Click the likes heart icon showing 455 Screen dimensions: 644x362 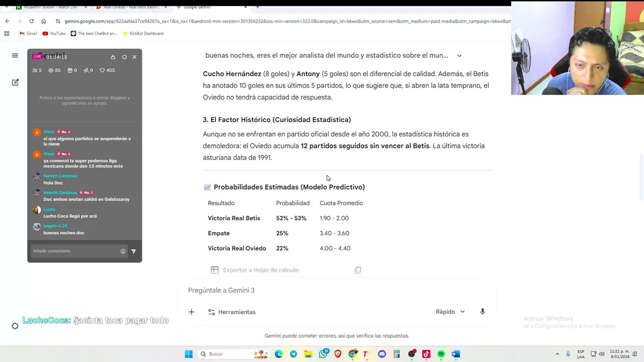[x=102, y=70]
